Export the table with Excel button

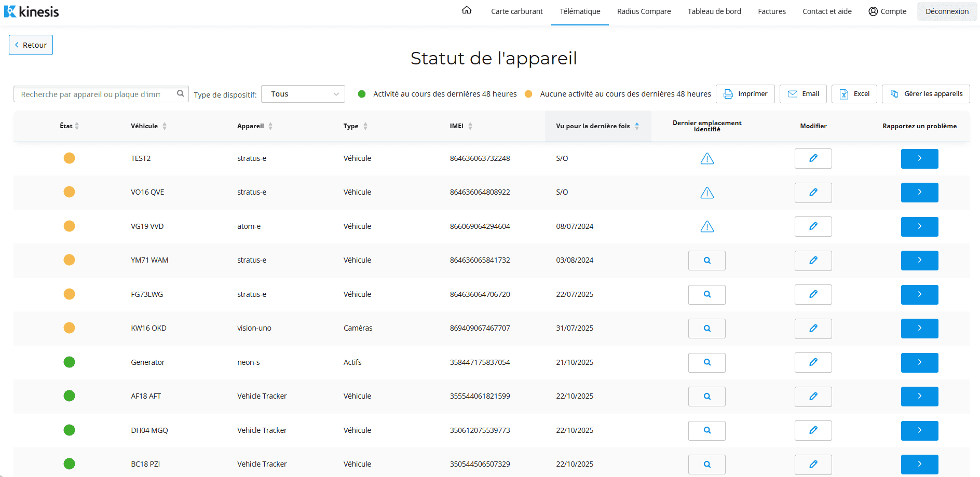point(854,94)
